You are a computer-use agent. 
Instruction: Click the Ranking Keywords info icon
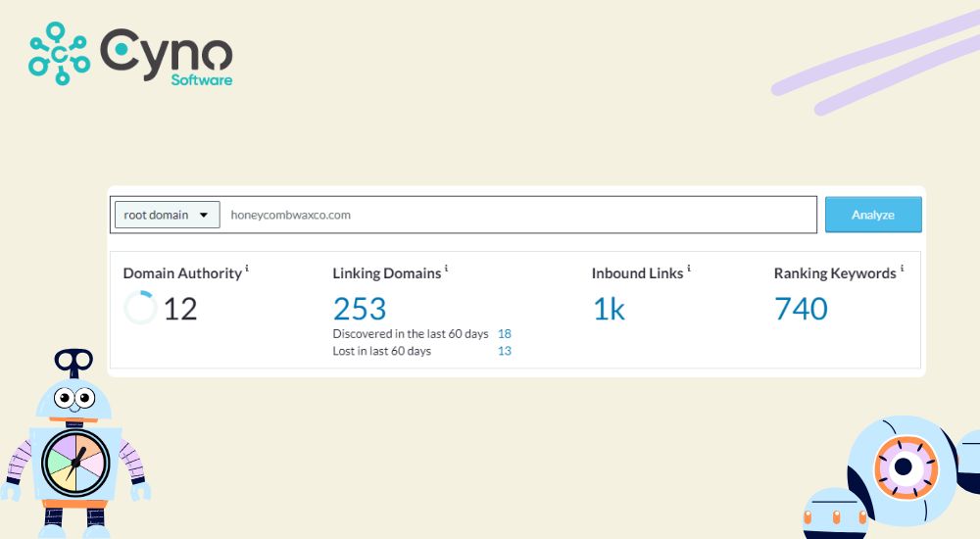903,269
